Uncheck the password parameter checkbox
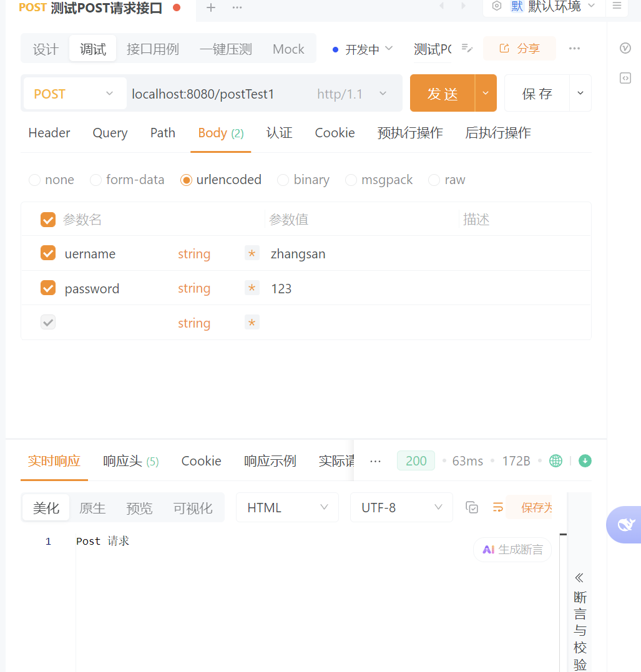The width and height of the screenshot is (641, 672). coord(48,288)
